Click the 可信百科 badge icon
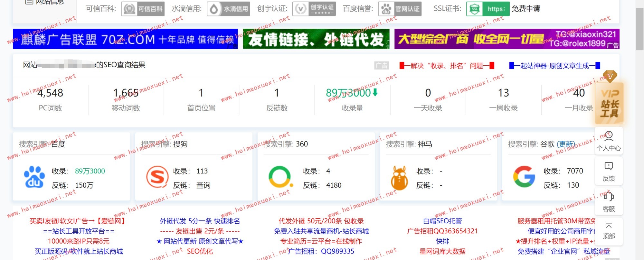 click(x=143, y=9)
